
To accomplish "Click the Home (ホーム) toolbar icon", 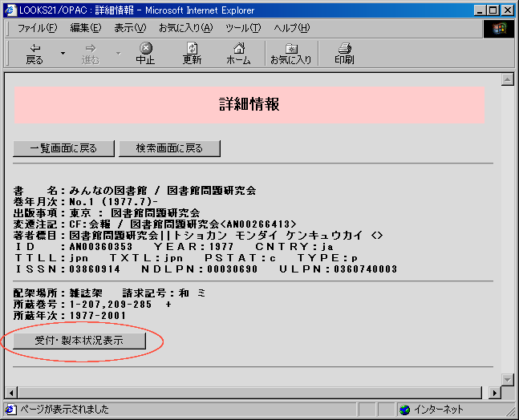I will point(238,54).
